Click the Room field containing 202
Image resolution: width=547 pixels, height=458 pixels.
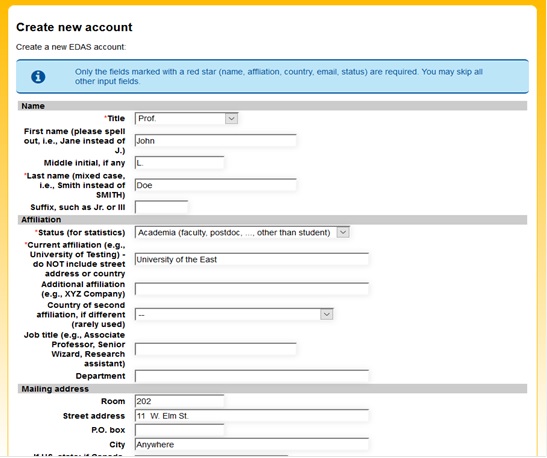[x=179, y=401]
